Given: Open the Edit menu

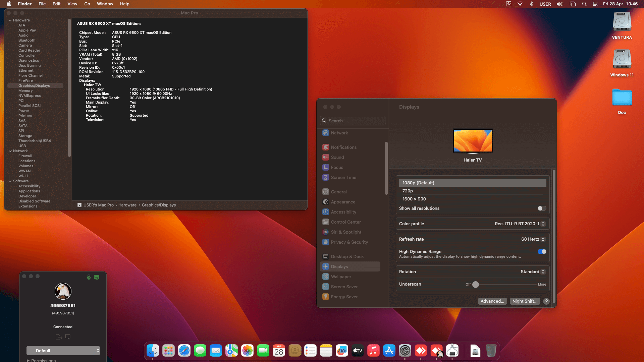Looking at the screenshot, I should [x=57, y=4].
